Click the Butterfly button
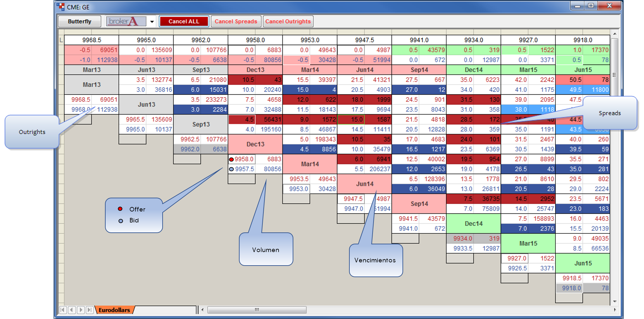Viewport: 644px width, 319px height. [80, 22]
